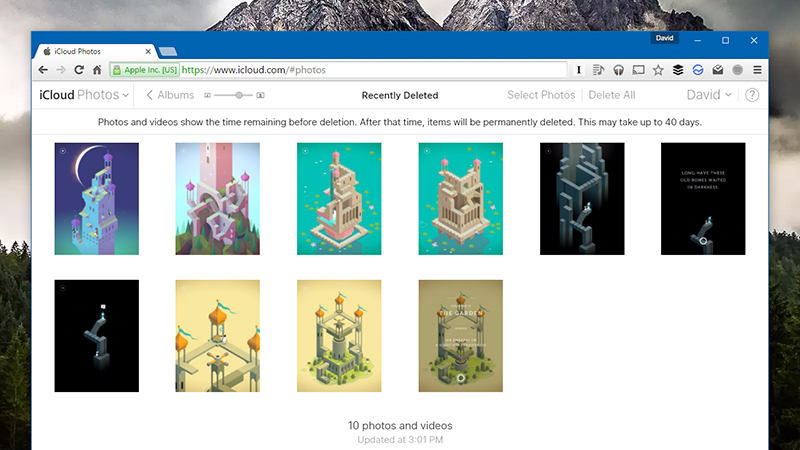The height and width of the screenshot is (450, 800).
Task: Click the blue circular sync extension icon
Action: click(698, 70)
